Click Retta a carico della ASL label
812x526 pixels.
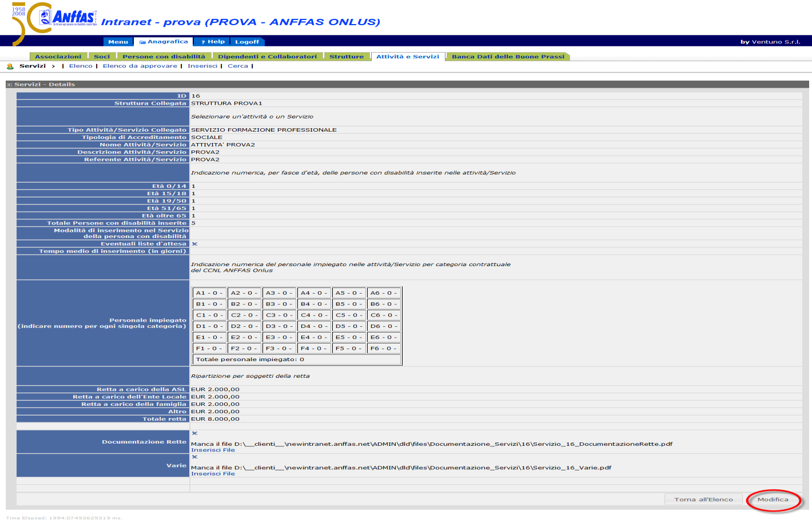[x=141, y=389]
